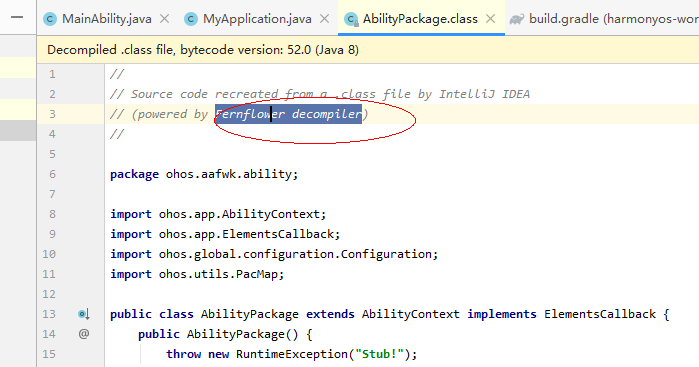
Task: Click the build.gradle elephant icon
Action: pos(517,19)
